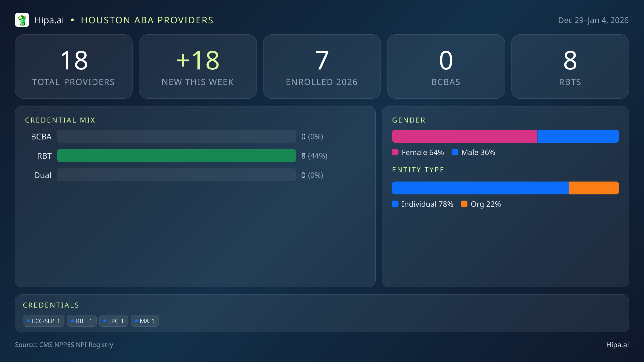This screenshot has height=362, width=644.
Task: Toggle the CCC-SLP 1 credential chip
Action: (x=43, y=321)
